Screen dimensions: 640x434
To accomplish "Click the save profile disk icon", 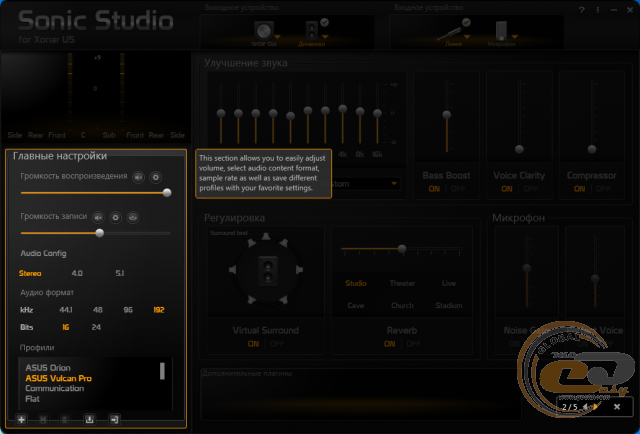I will (x=43, y=419).
